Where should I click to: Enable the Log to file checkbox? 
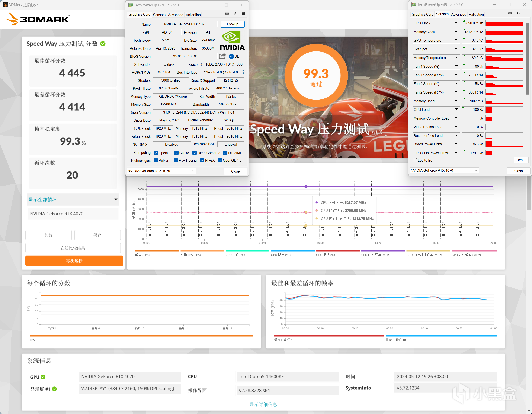tap(415, 160)
